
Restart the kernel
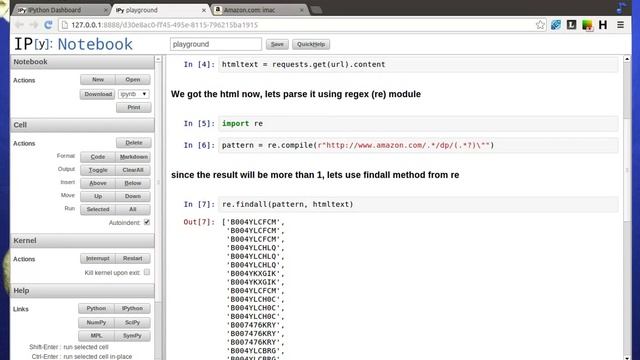point(133,258)
